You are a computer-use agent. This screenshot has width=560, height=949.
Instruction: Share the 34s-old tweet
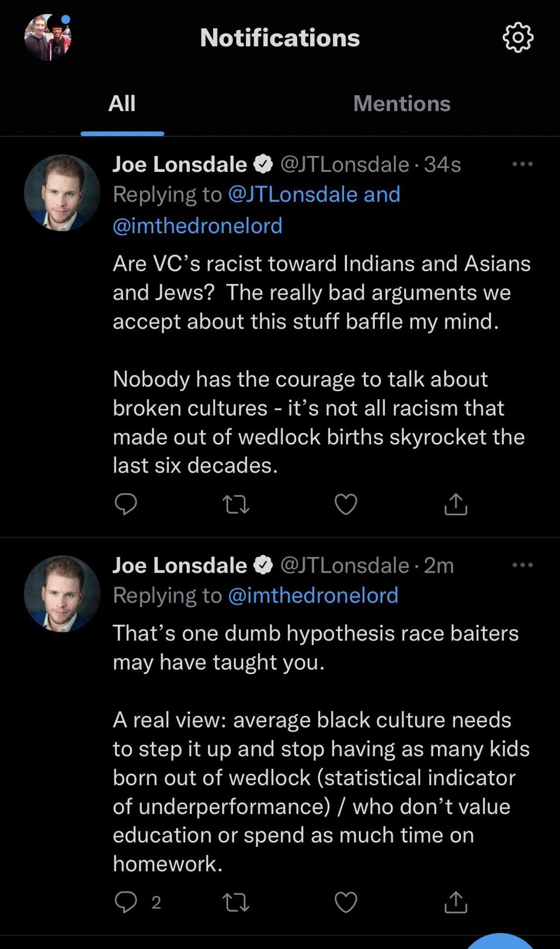(x=455, y=504)
